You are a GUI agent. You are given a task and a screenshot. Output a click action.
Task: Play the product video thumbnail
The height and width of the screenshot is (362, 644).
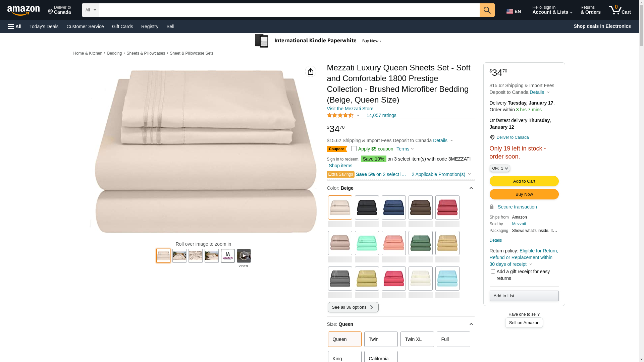[x=244, y=256]
